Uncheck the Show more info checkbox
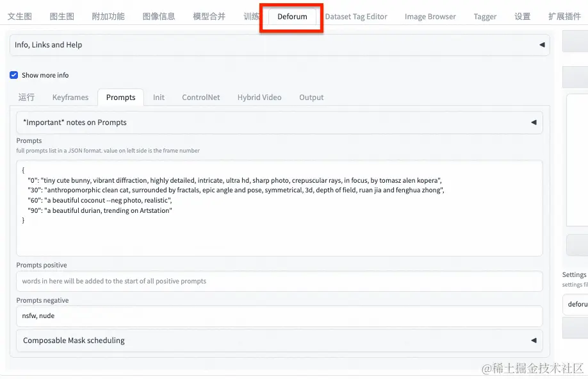This screenshot has height=379, width=588. point(14,75)
